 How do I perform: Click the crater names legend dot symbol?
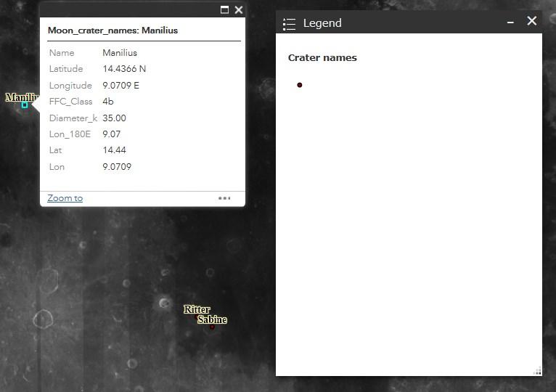tap(300, 85)
